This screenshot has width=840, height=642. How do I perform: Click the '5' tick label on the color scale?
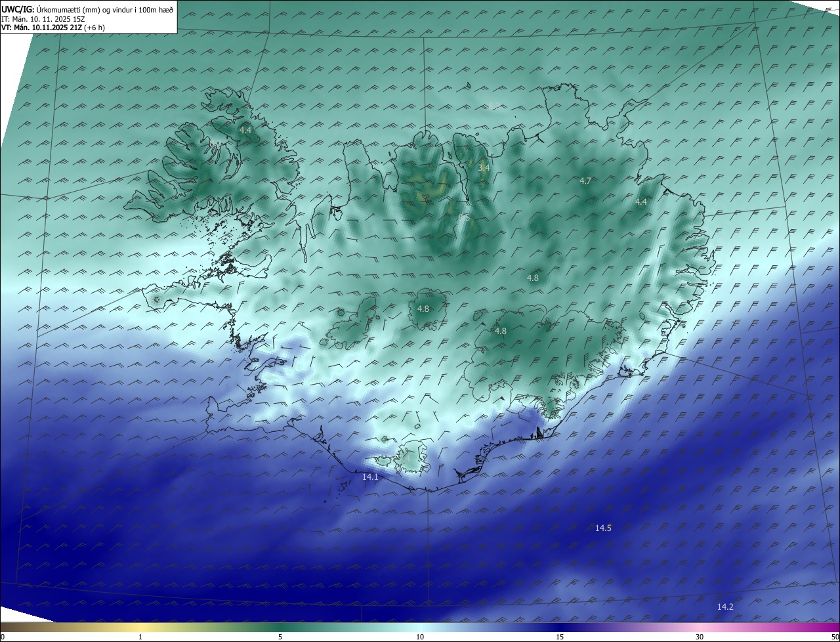280,637
